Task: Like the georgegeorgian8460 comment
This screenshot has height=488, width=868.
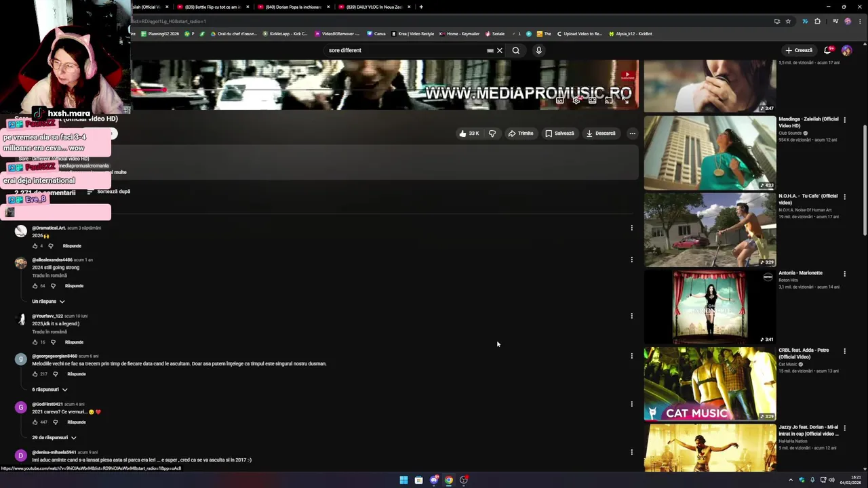Action: (35, 374)
